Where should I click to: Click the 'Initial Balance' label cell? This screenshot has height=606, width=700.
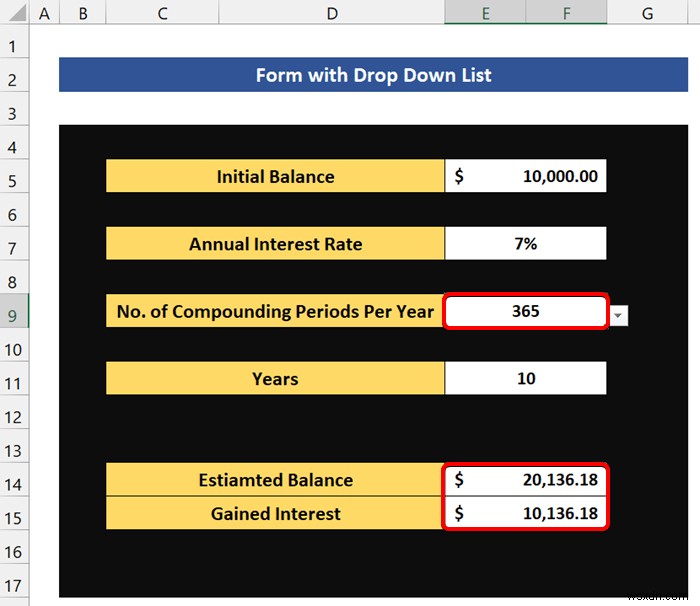[x=275, y=176]
